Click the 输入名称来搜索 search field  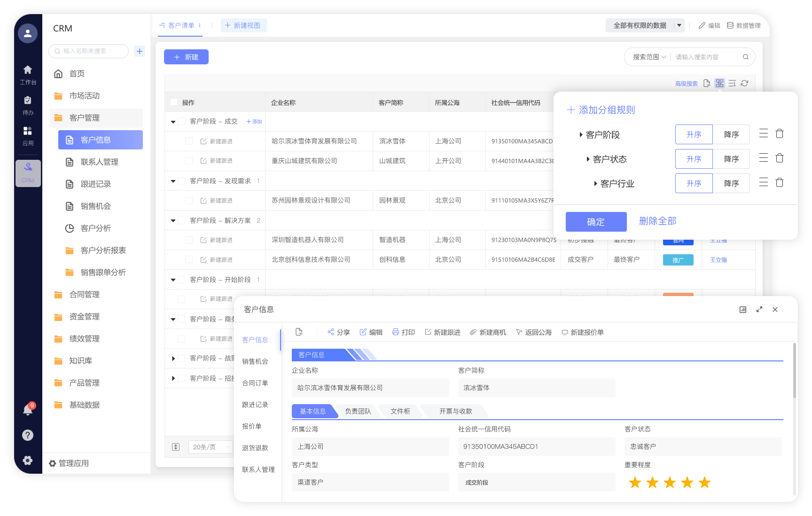pyautogui.click(x=89, y=51)
